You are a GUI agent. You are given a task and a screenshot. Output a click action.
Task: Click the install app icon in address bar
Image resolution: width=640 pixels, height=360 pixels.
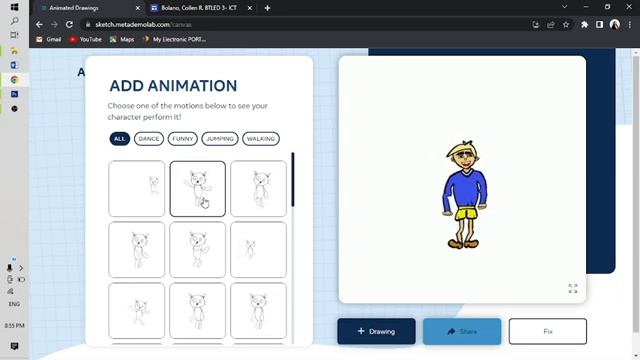click(x=536, y=24)
